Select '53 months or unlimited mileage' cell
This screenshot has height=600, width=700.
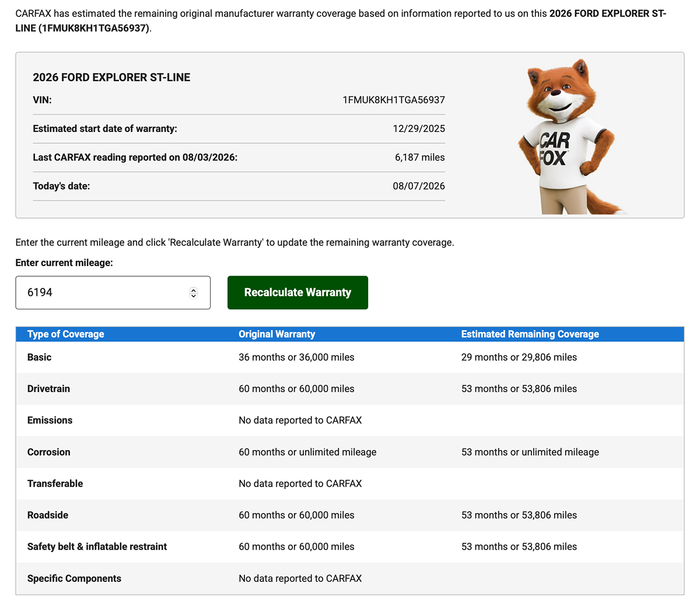point(530,452)
